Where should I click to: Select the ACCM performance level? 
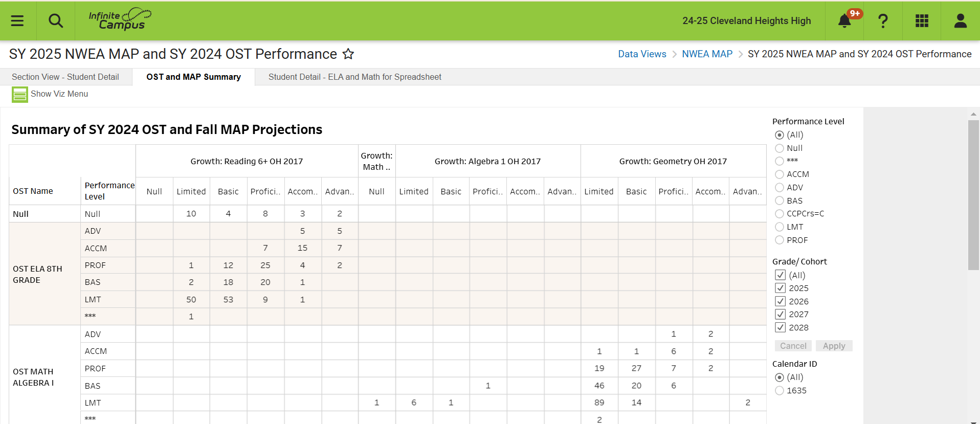(779, 174)
